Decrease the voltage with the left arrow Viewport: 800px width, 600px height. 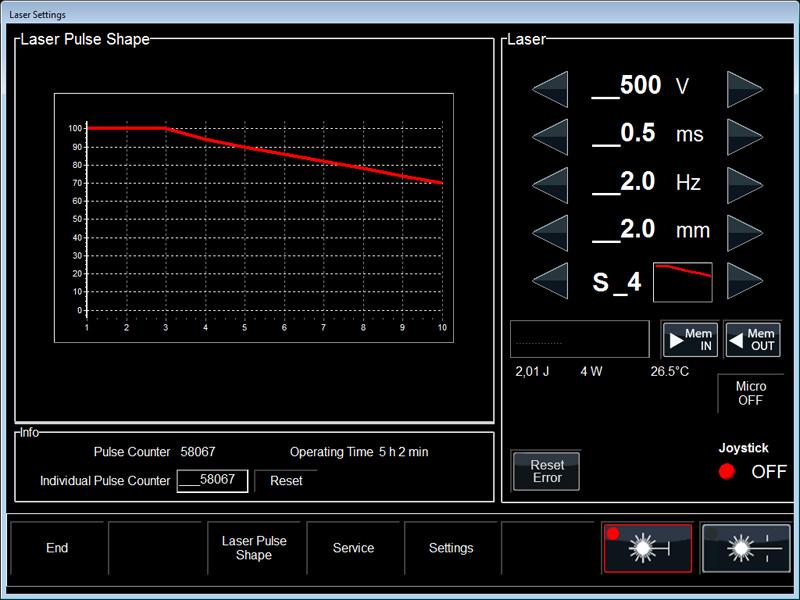(550, 87)
